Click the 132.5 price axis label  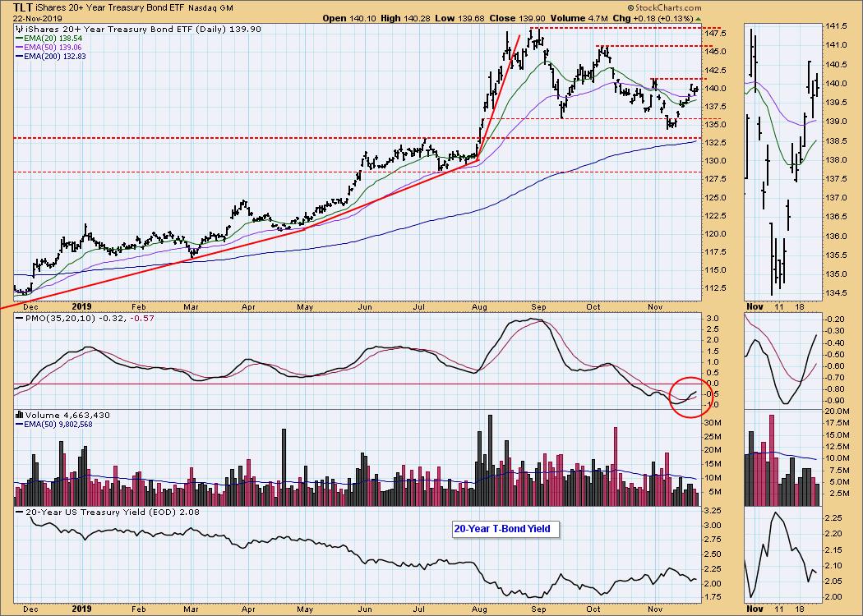pyautogui.click(x=714, y=142)
